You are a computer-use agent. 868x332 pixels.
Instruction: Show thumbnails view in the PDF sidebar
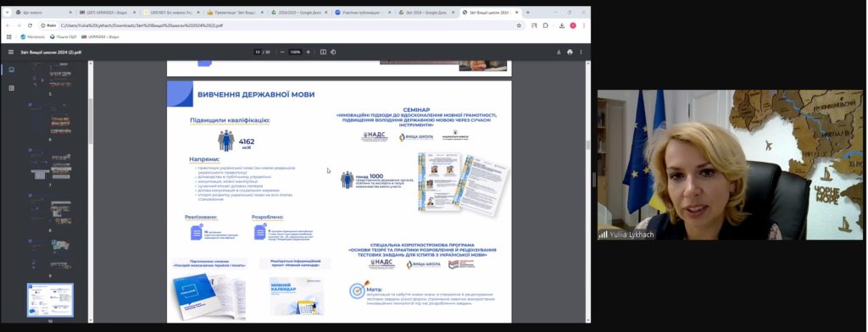(12, 69)
